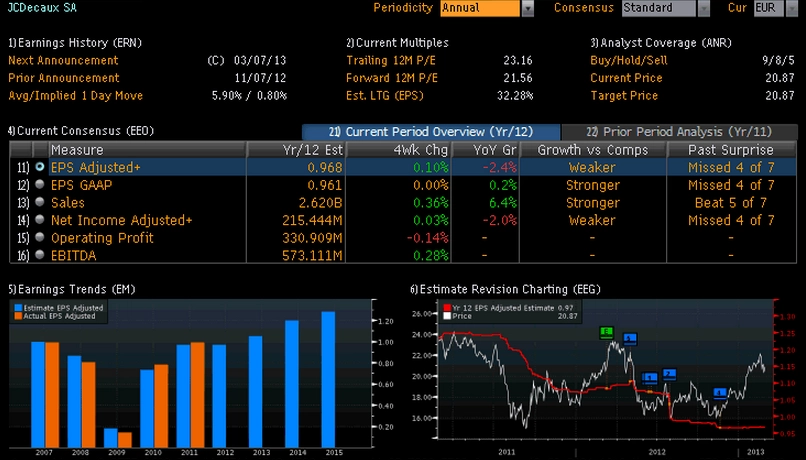806x460 pixels.
Task: Click the EPS GAAP measure label
Action: pyautogui.click(x=81, y=185)
